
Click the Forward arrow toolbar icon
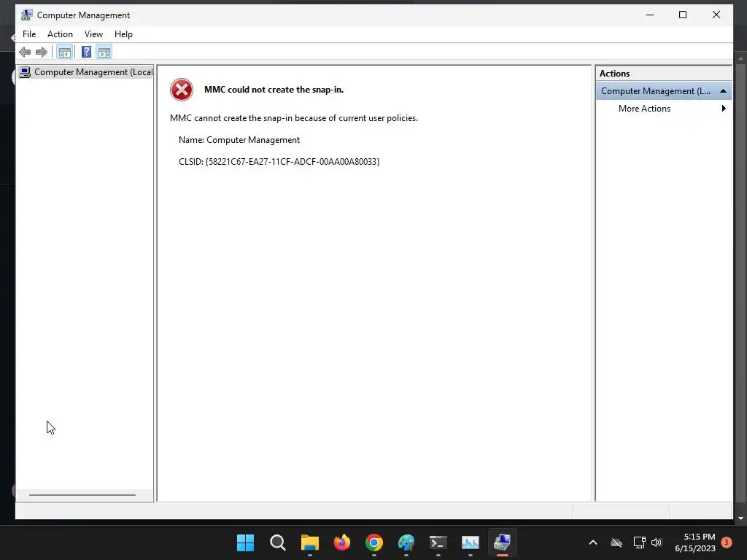click(42, 52)
